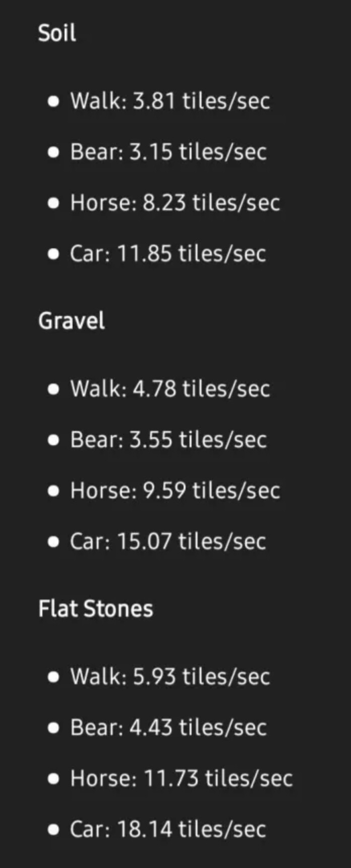Image resolution: width=351 pixels, height=868 pixels.
Task: Click the bullet beside Walk 3.81
Action: click(53, 101)
